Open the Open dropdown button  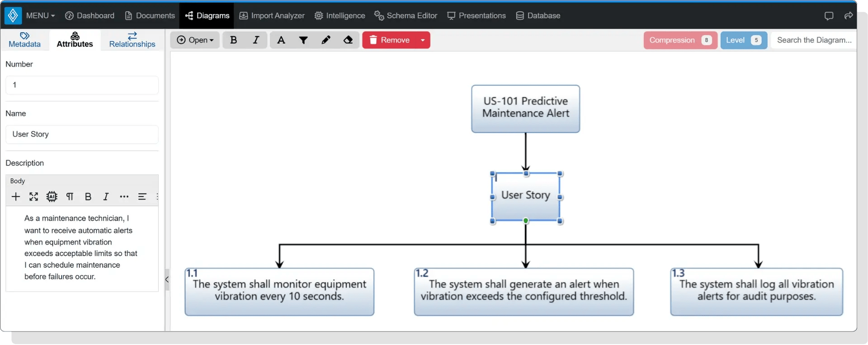[x=195, y=40]
